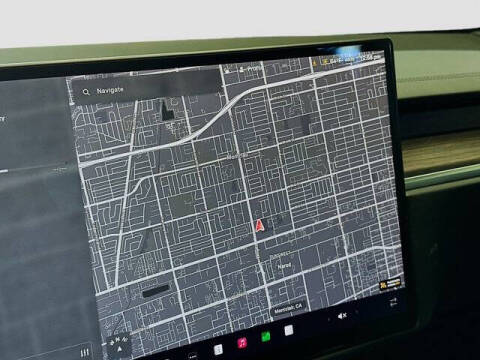
Task: Open the green Phone app icon
Action: (266, 337)
